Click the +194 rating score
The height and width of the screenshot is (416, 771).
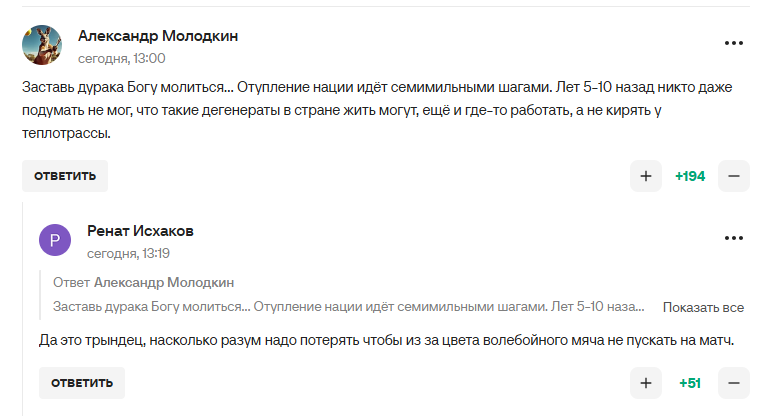pyautogui.click(x=690, y=176)
